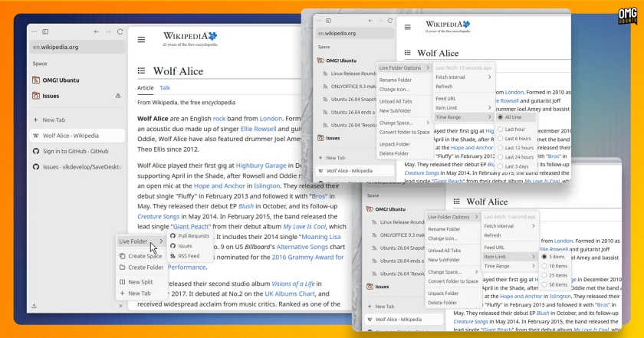
Task: Click forward arrow in the left window
Action: coord(108,31)
